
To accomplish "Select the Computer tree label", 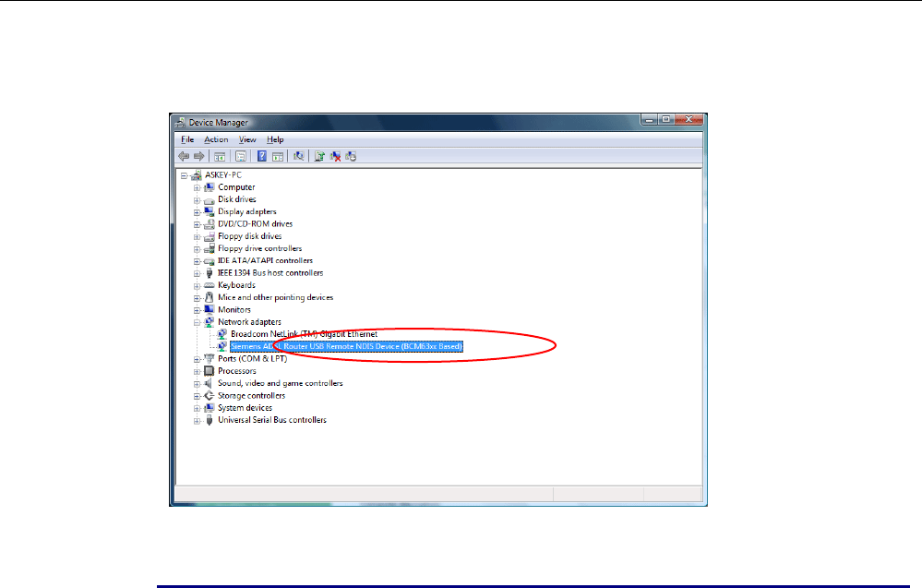I will tap(236, 187).
